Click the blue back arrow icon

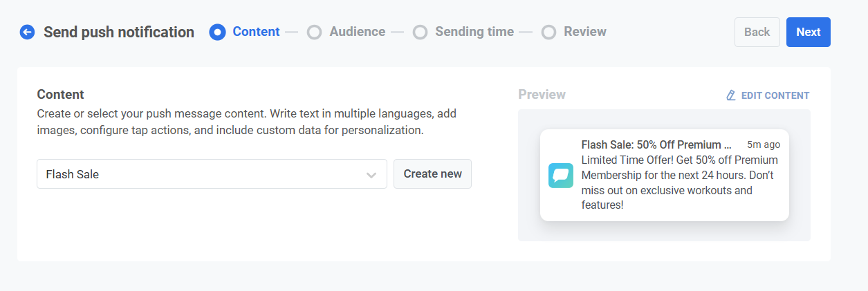27,32
